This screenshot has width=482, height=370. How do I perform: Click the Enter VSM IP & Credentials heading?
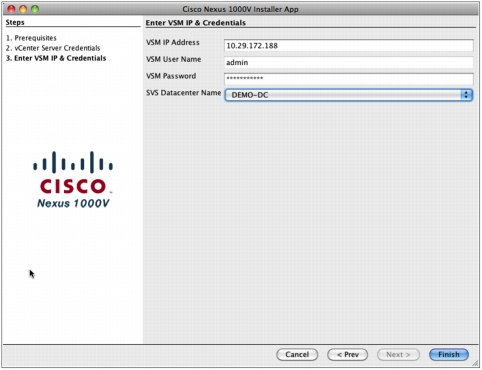(x=196, y=23)
